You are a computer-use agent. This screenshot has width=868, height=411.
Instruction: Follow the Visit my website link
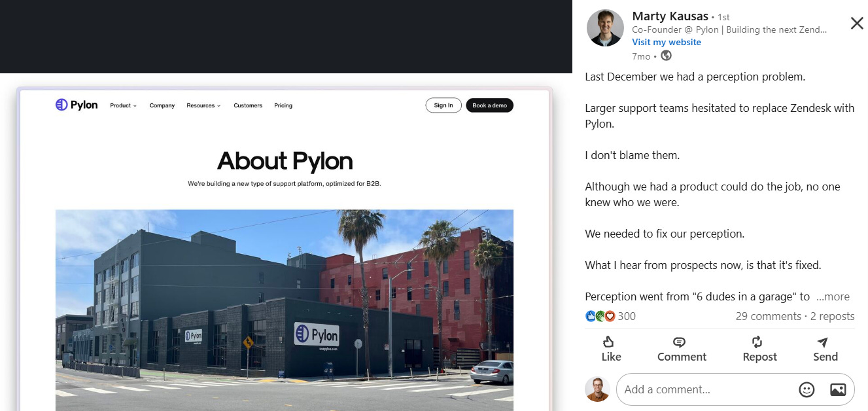pos(666,42)
